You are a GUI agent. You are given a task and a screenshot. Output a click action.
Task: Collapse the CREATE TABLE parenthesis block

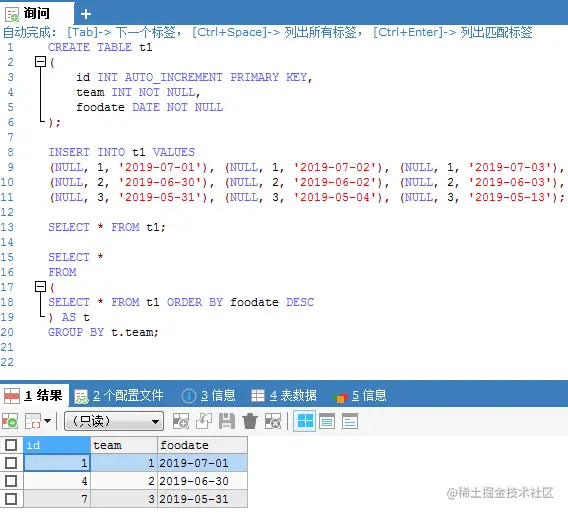(40, 62)
